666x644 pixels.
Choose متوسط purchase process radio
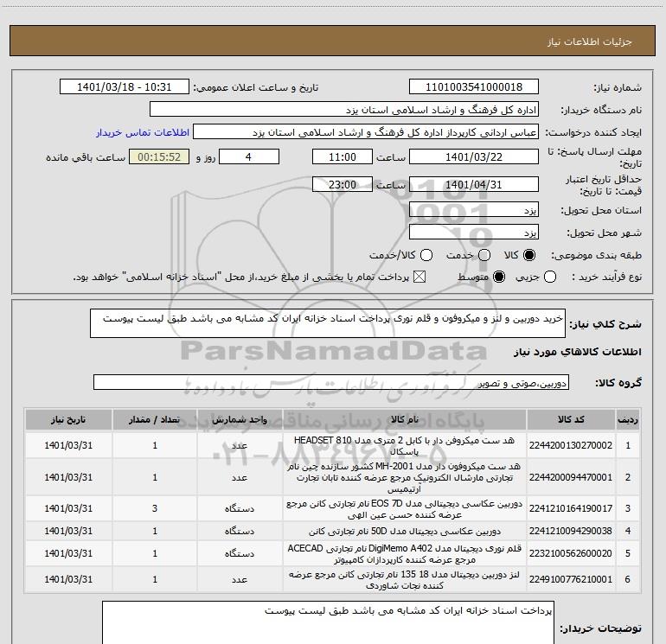click(499, 277)
